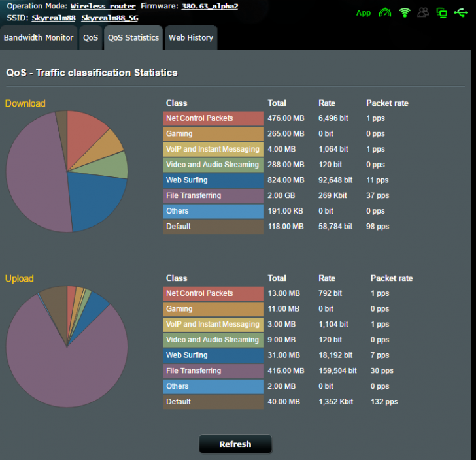
Task: Click Download Video and Audio Streaming bar
Action: click(x=213, y=165)
